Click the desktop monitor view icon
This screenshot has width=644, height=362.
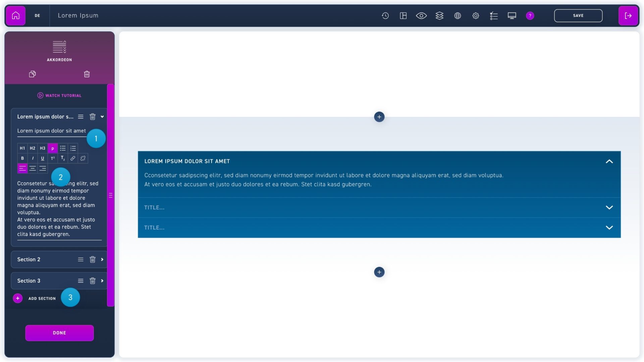click(x=512, y=15)
